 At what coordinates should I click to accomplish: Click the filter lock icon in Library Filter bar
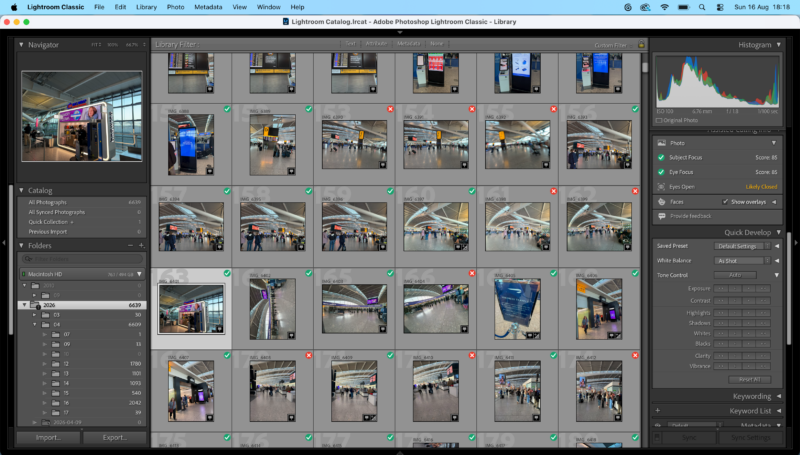641,44
